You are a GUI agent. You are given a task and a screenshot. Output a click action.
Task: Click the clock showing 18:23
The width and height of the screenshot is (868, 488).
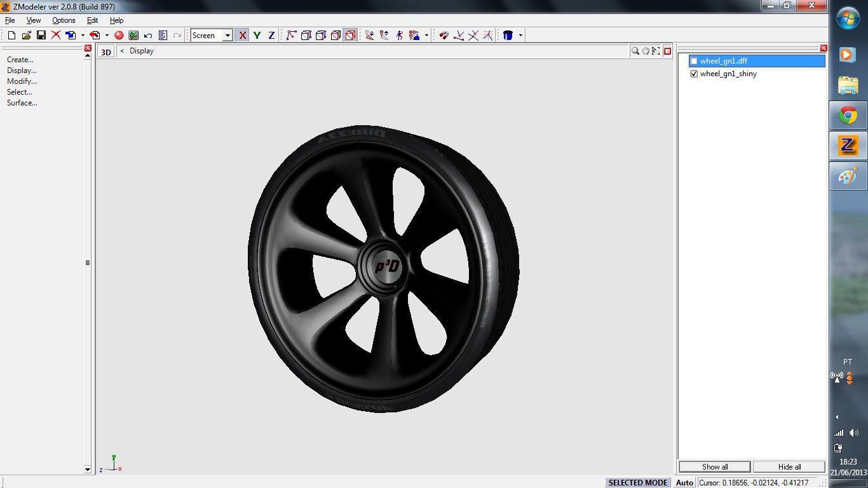(x=848, y=462)
